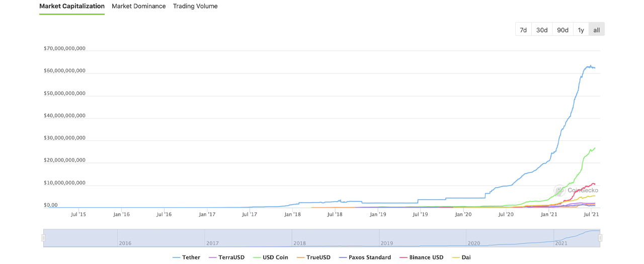Click 2018 in the navigator timeline
The image size is (644, 264).
299,243
